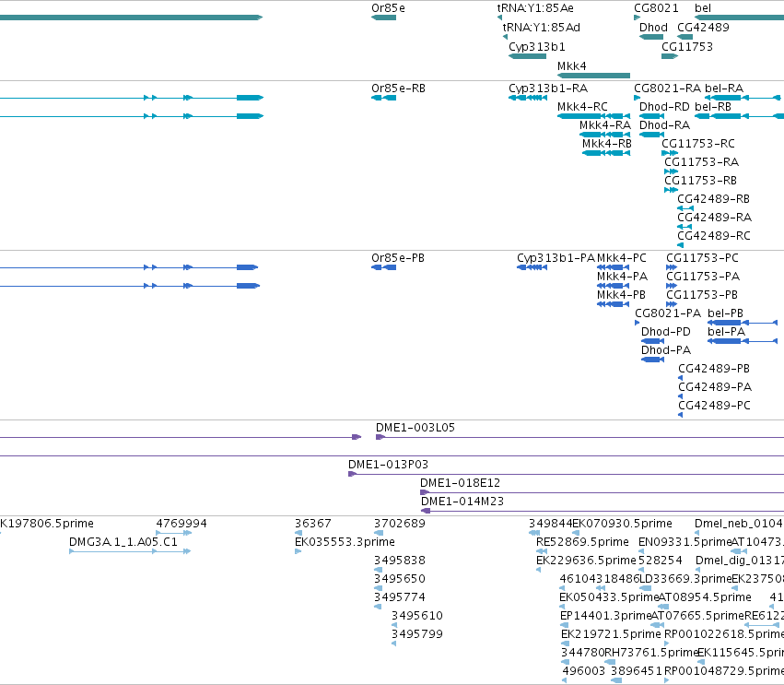
Task: Click the 3495610 EST label
Action: point(417,616)
